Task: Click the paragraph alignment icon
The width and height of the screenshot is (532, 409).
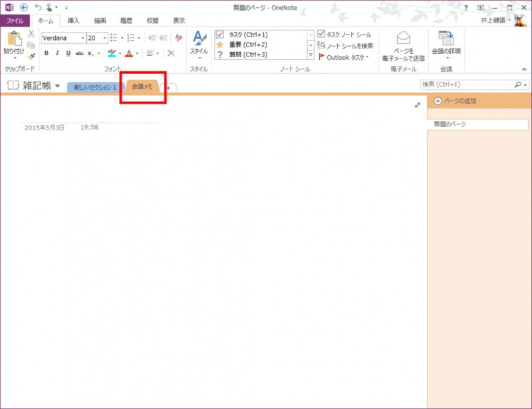Action: click(x=150, y=53)
